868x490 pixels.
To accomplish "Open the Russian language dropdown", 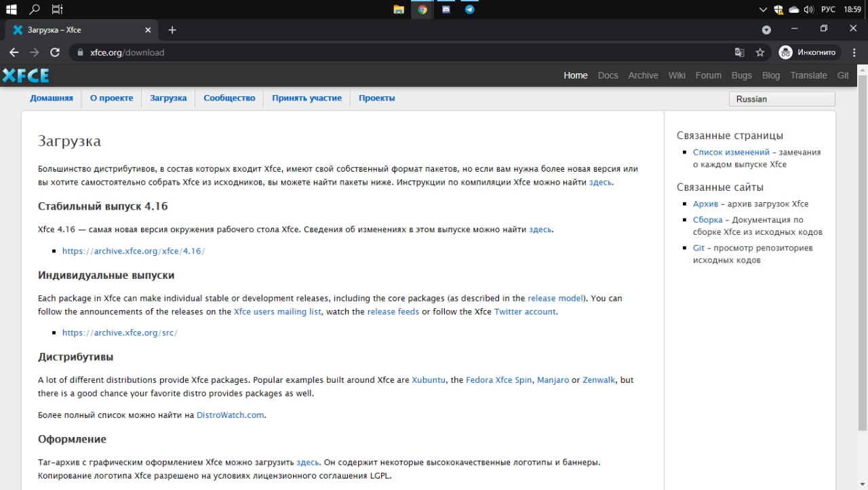I will (x=782, y=99).
